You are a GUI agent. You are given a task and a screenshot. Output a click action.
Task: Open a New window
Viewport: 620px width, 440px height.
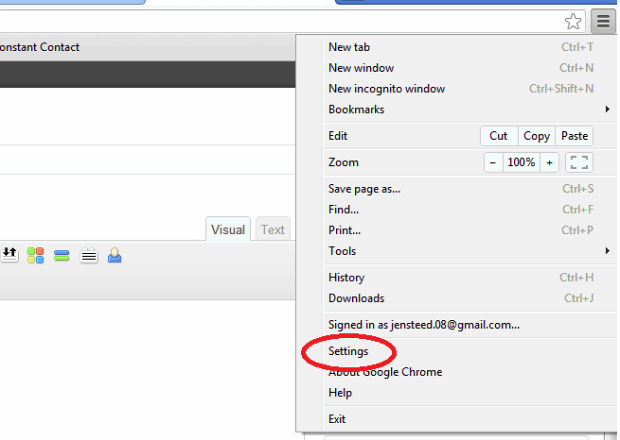point(470,68)
